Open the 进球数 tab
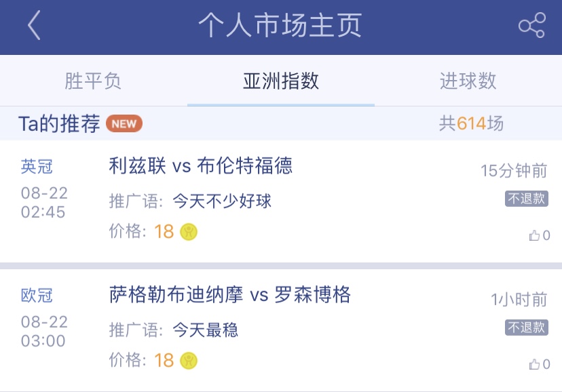 tap(468, 81)
